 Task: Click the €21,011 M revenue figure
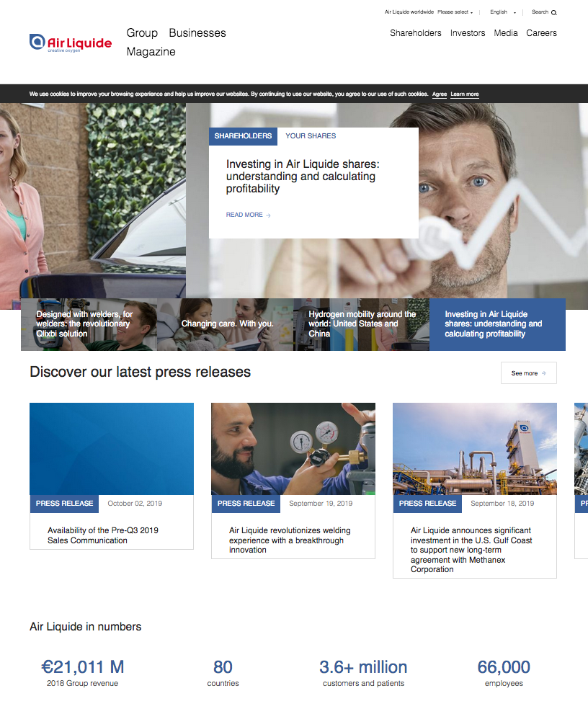[x=83, y=667]
